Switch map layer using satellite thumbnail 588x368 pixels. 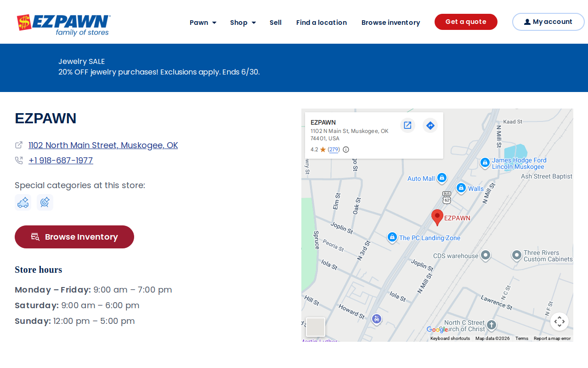[316, 327]
